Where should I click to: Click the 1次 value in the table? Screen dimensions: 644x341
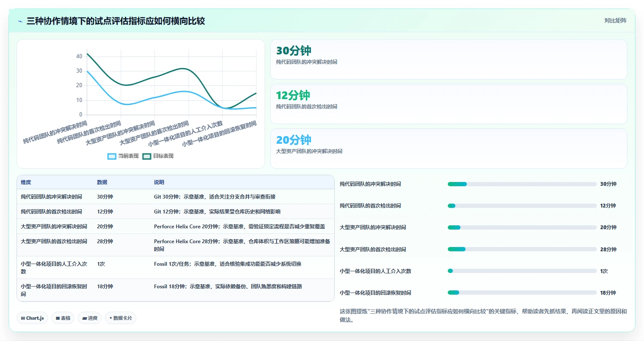pyautogui.click(x=101, y=264)
